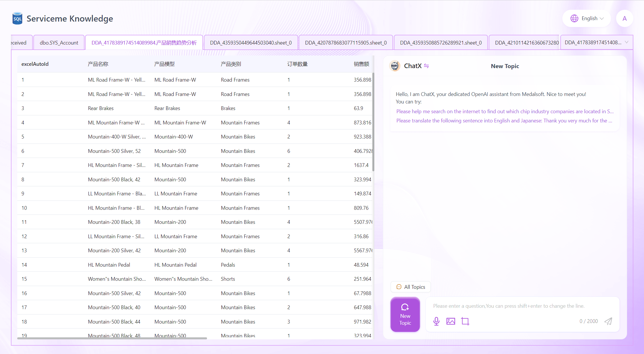Select the DDA_4207878683077115905.sheet_0 tab
The image size is (644, 354).
[346, 43]
